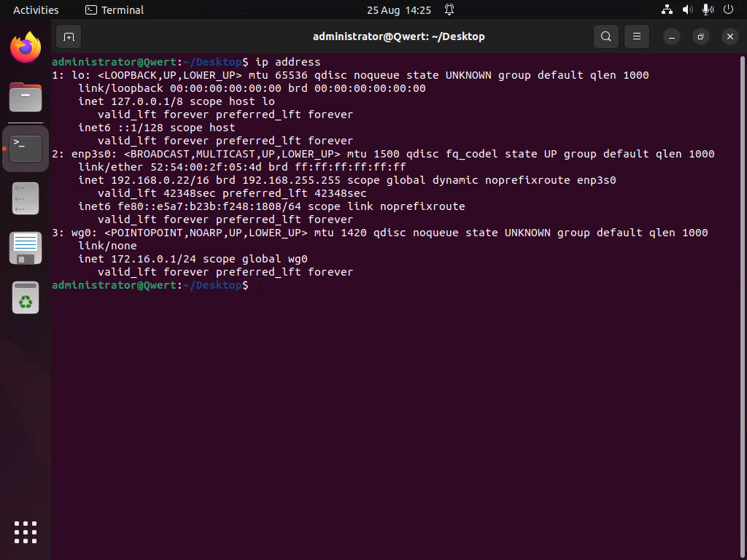Launch Firefox from the dock
747x560 pixels.
(x=26, y=48)
